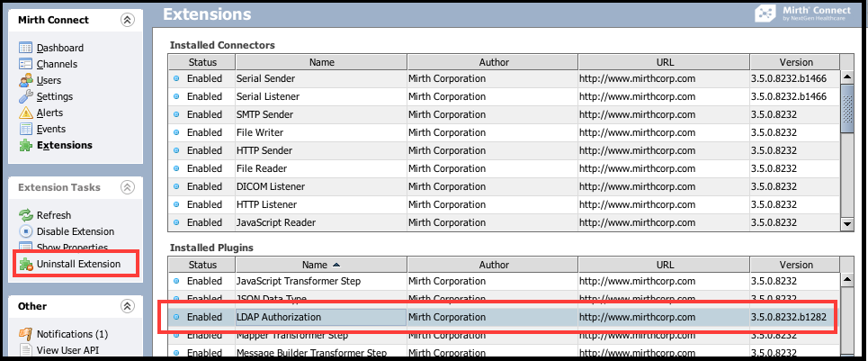The height and width of the screenshot is (361, 868).
Task: Click Uninstall Extension task
Action: pos(78,264)
